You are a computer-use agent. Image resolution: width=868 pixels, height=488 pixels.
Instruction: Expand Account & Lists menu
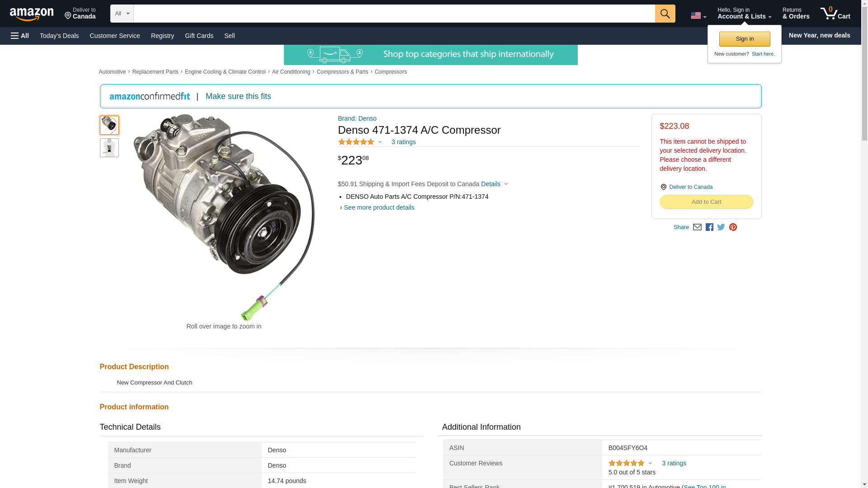(x=744, y=14)
